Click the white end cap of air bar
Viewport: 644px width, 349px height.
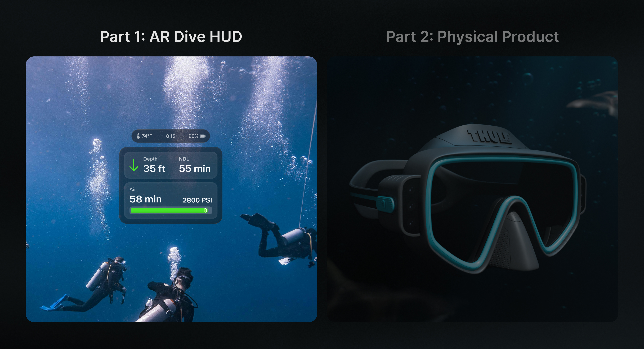click(205, 210)
